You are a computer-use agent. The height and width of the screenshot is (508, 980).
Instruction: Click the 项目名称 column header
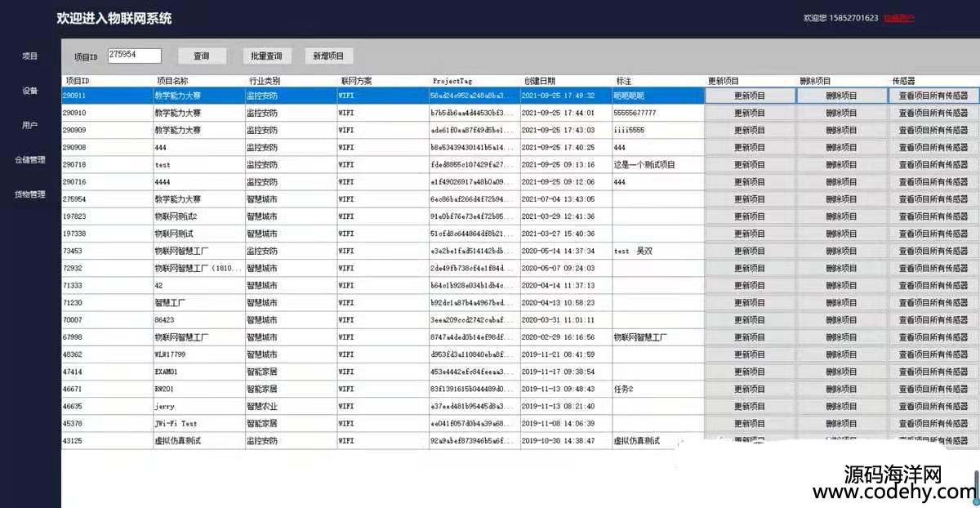point(172,81)
